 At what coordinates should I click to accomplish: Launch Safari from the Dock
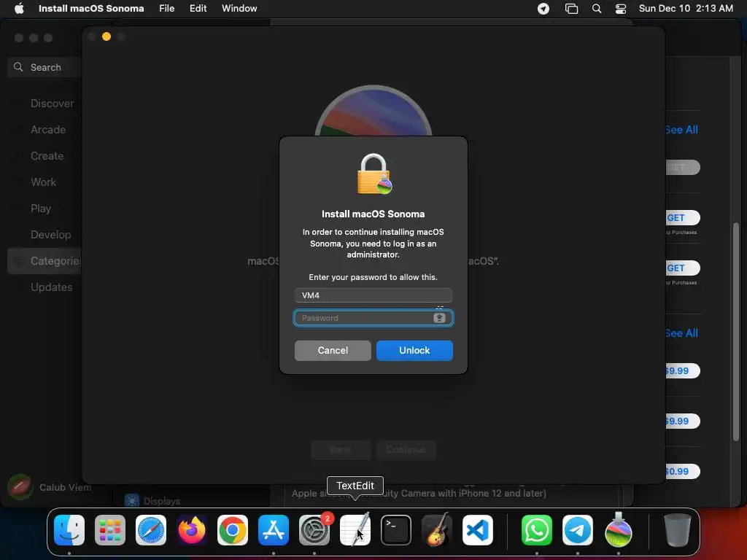point(151,530)
